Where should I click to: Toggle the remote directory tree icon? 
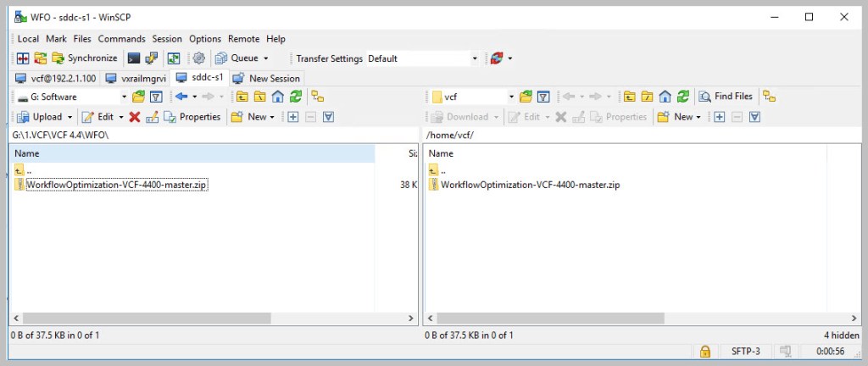pyautogui.click(x=769, y=97)
